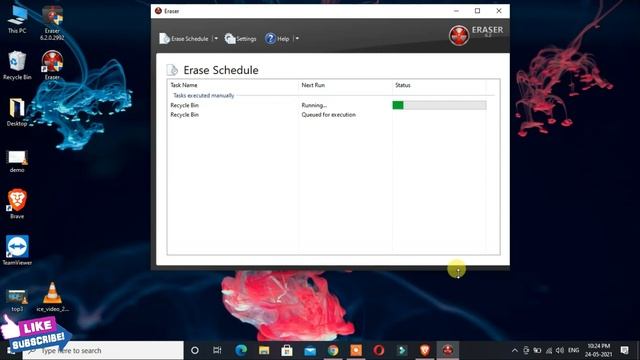
Task: Select the Brave desktop shortcut
Action: coord(17,204)
